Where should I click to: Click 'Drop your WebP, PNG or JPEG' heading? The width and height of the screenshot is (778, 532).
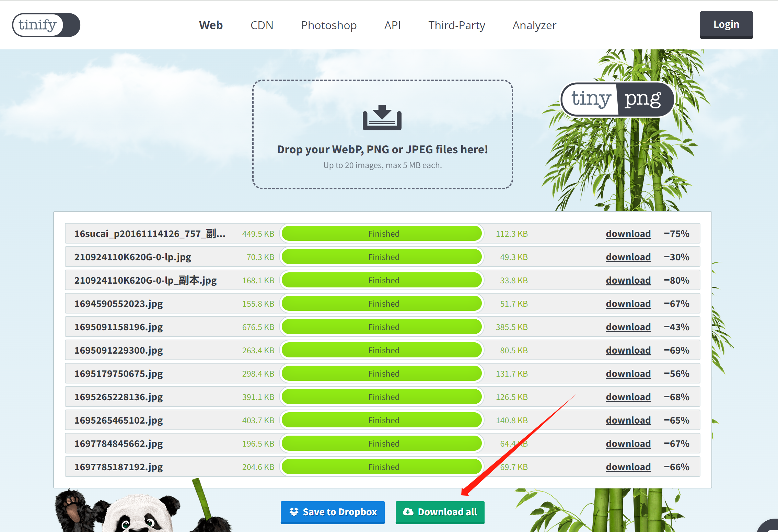pyautogui.click(x=382, y=150)
